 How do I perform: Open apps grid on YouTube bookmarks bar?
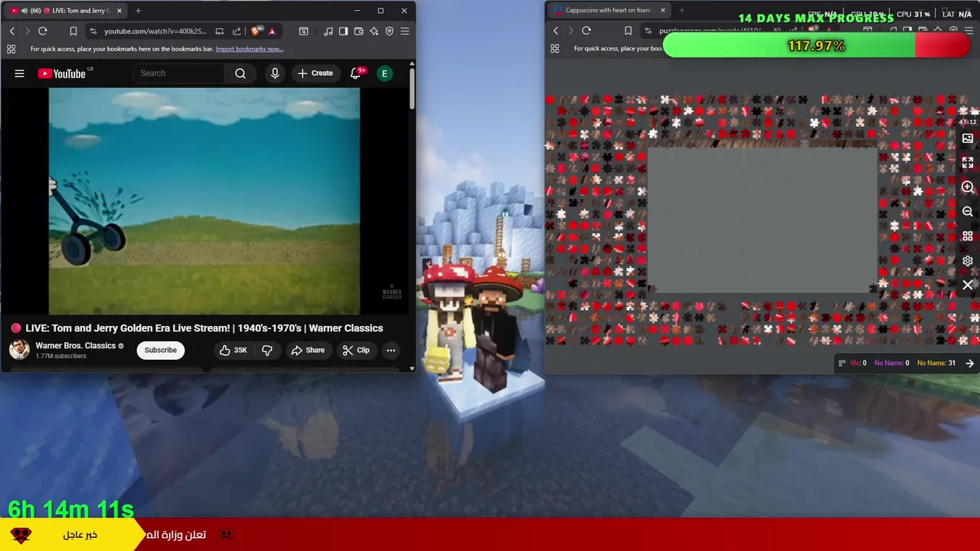click(x=11, y=49)
